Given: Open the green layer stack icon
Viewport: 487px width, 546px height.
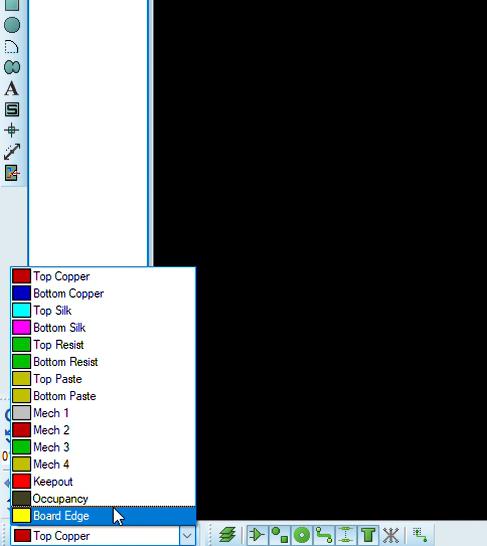Looking at the screenshot, I should (227, 535).
